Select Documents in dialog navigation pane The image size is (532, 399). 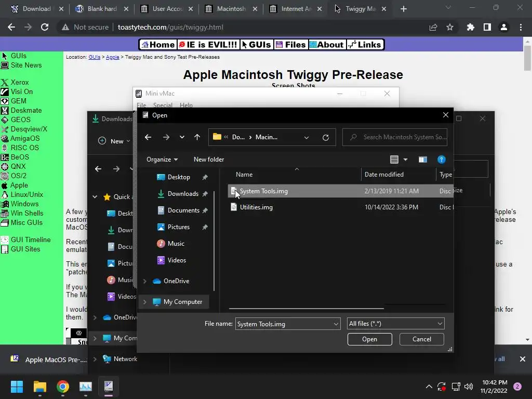pos(183,210)
